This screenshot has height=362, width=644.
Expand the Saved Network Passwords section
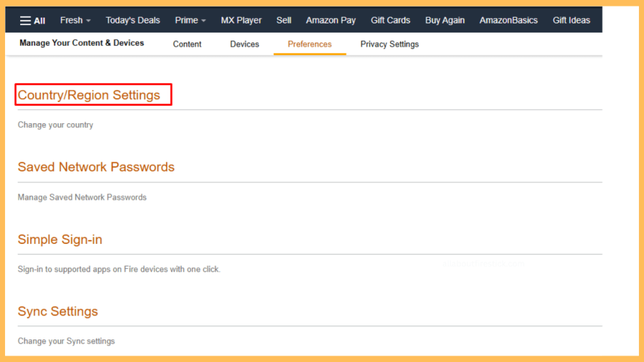point(96,167)
